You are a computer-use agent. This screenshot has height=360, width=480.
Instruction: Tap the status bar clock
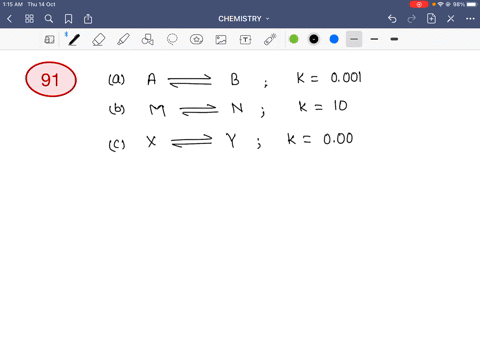(13, 4)
